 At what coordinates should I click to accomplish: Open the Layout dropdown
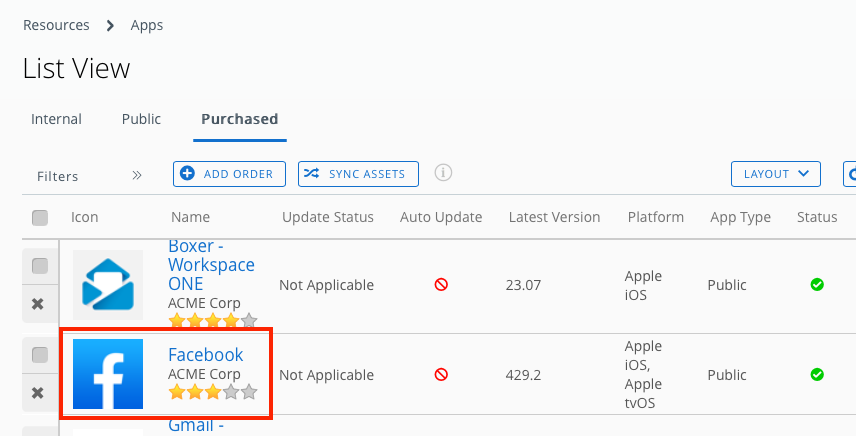pyautogui.click(x=775, y=174)
